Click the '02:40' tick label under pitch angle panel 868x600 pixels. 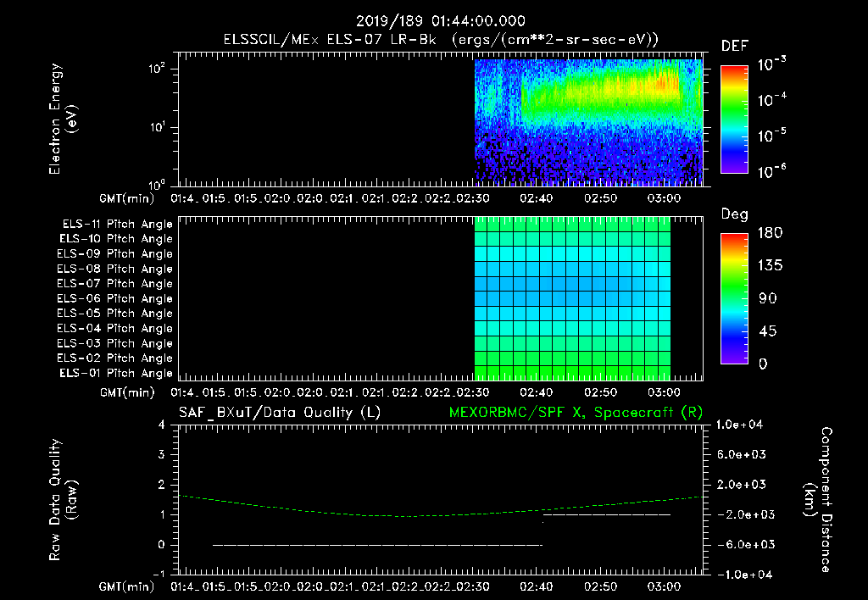point(536,393)
